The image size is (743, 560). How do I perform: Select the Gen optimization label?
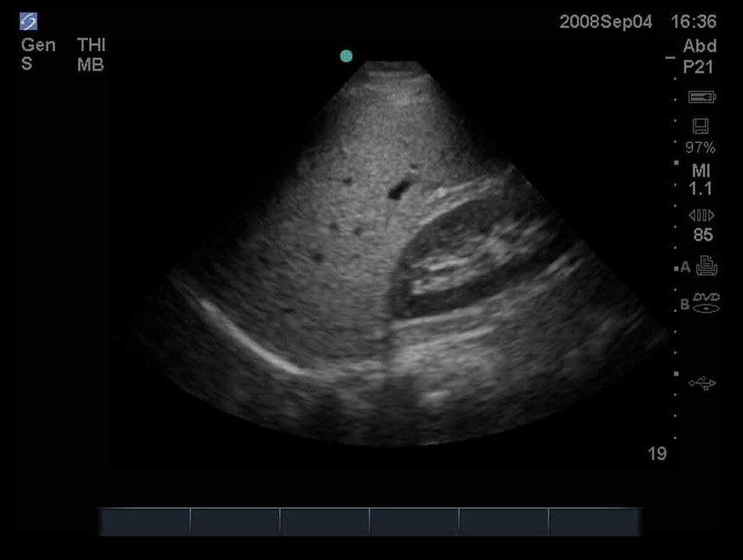point(38,45)
